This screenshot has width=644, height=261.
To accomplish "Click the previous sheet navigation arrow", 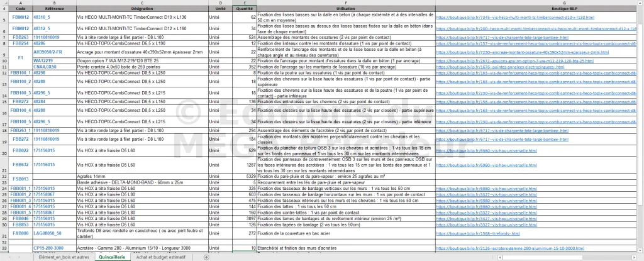I will coord(10,257).
